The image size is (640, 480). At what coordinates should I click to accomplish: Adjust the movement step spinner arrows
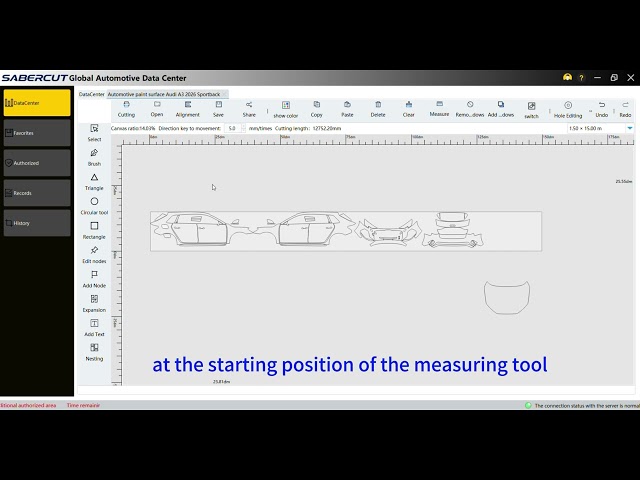click(x=244, y=128)
